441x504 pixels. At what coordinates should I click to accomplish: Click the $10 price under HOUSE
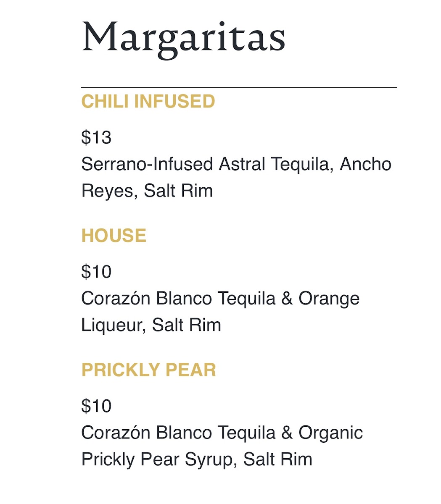click(96, 272)
